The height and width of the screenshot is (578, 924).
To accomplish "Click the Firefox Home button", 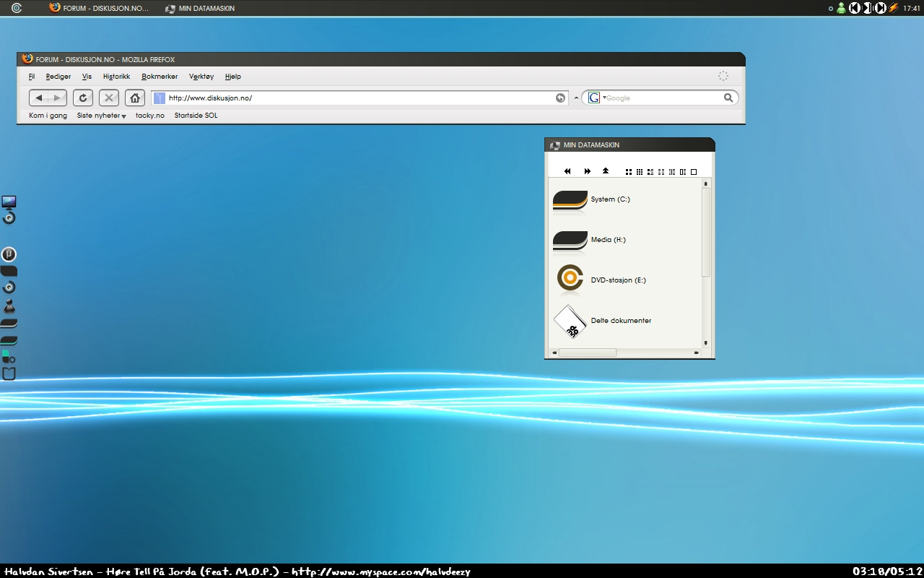I will click(134, 98).
